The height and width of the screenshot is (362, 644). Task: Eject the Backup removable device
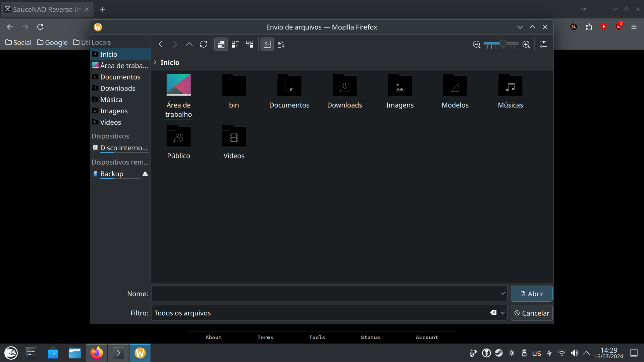pyautogui.click(x=145, y=174)
